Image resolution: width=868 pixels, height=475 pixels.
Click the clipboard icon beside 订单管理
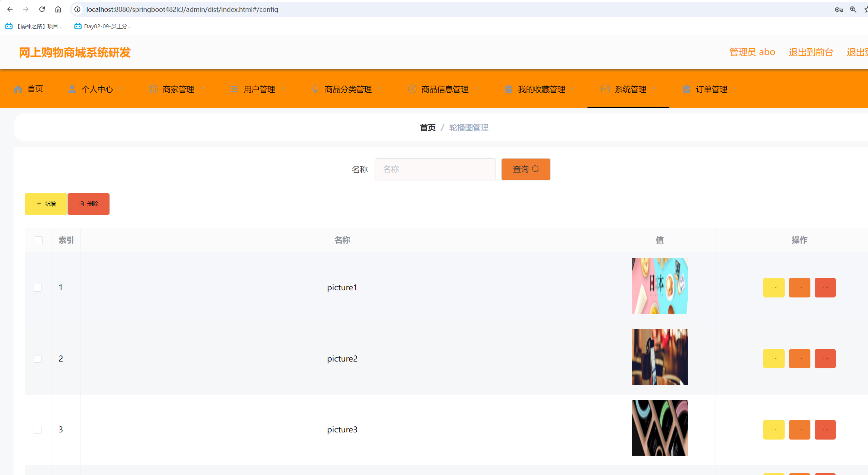point(686,89)
